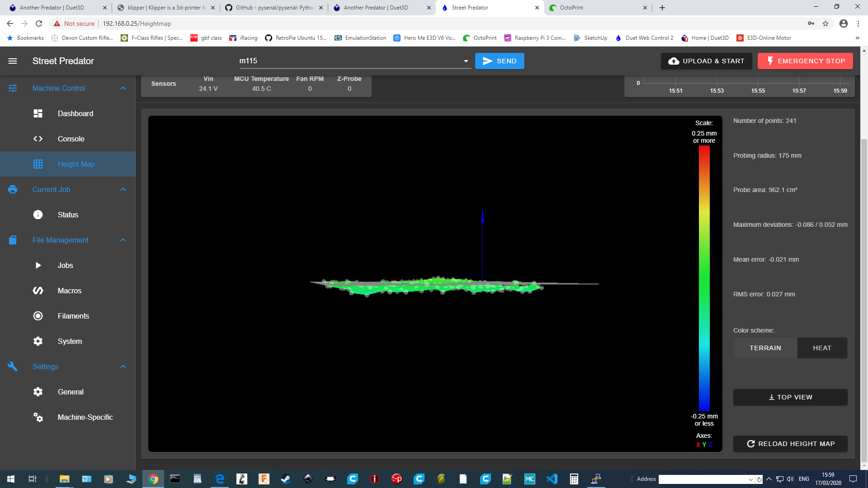
Task: Launch Visual Studio Code from taskbar
Action: click(x=552, y=479)
